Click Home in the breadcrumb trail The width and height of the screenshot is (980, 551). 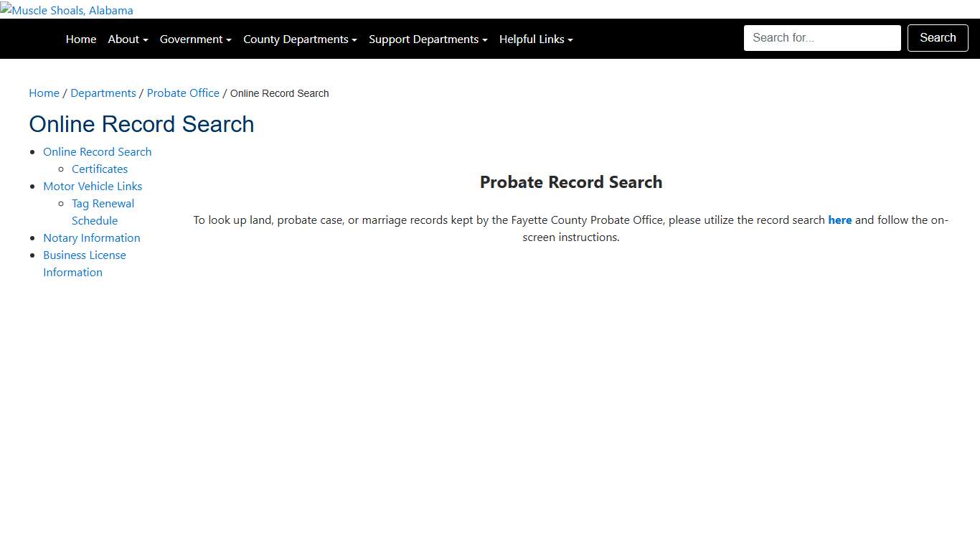(44, 93)
